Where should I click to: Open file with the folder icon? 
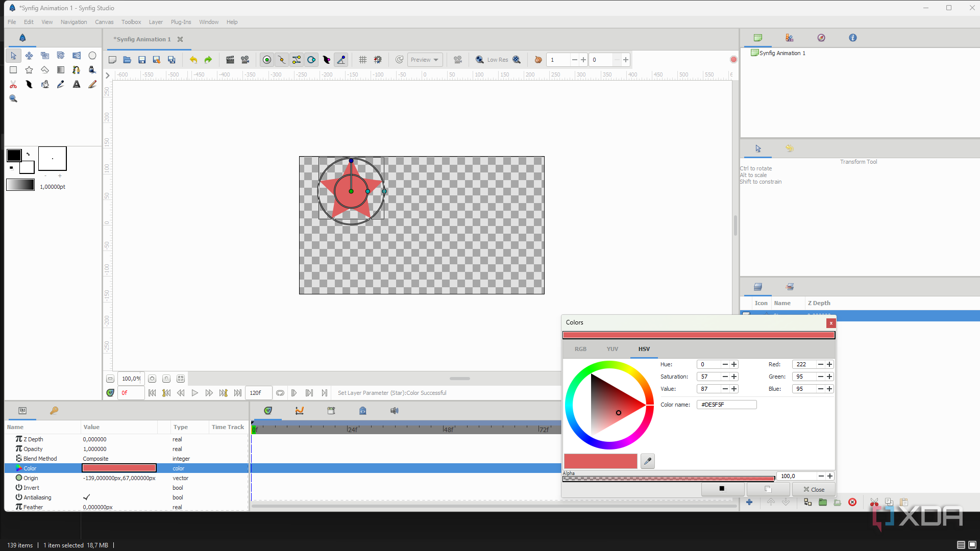click(x=127, y=60)
